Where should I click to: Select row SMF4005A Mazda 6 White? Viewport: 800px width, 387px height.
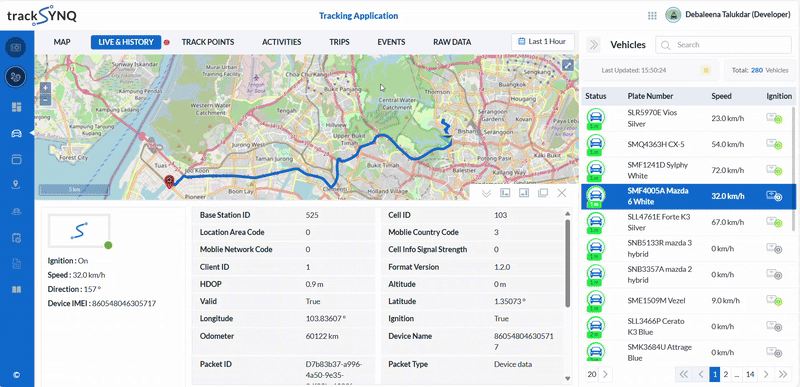coord(689,196)
